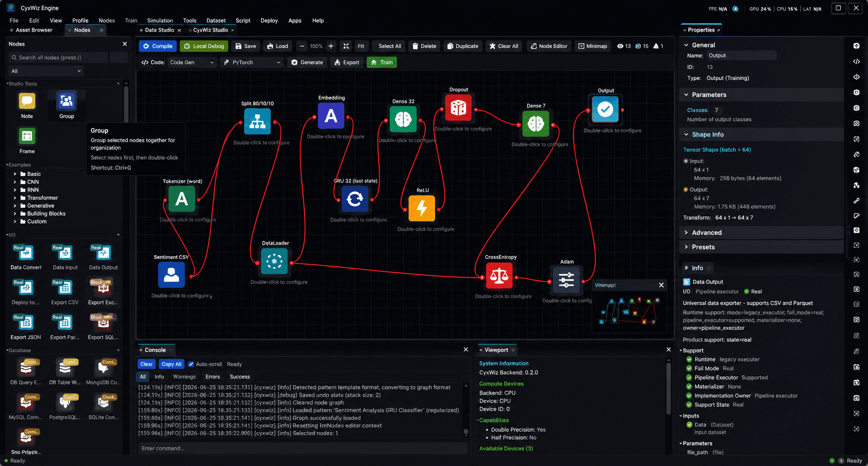Viewport: 868px width, 466px height.
Task: Select the CrossEntropy loss node
Action: 499,275
